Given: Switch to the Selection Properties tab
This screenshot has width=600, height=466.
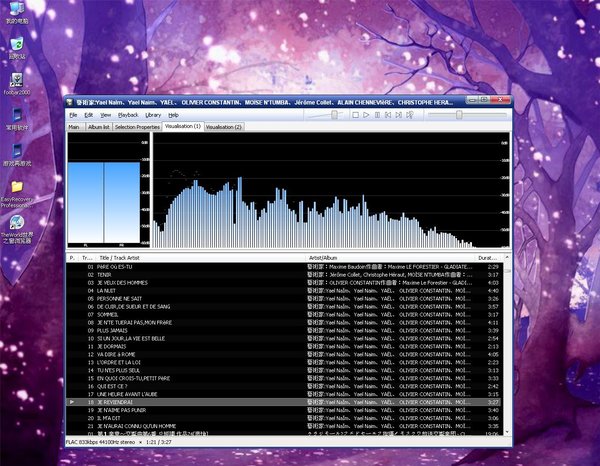Looking at the screenshot, I should [137, 127].
